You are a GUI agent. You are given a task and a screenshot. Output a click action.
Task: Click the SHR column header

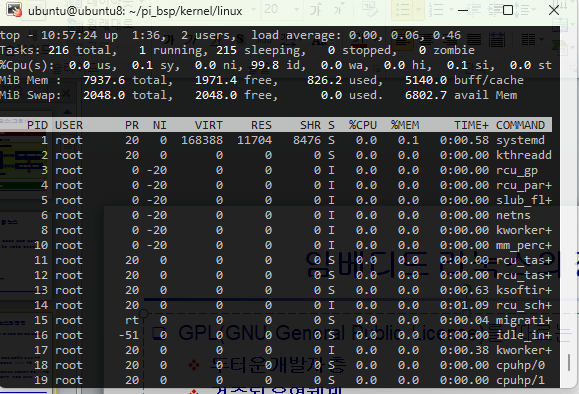(x=311, y=125)
